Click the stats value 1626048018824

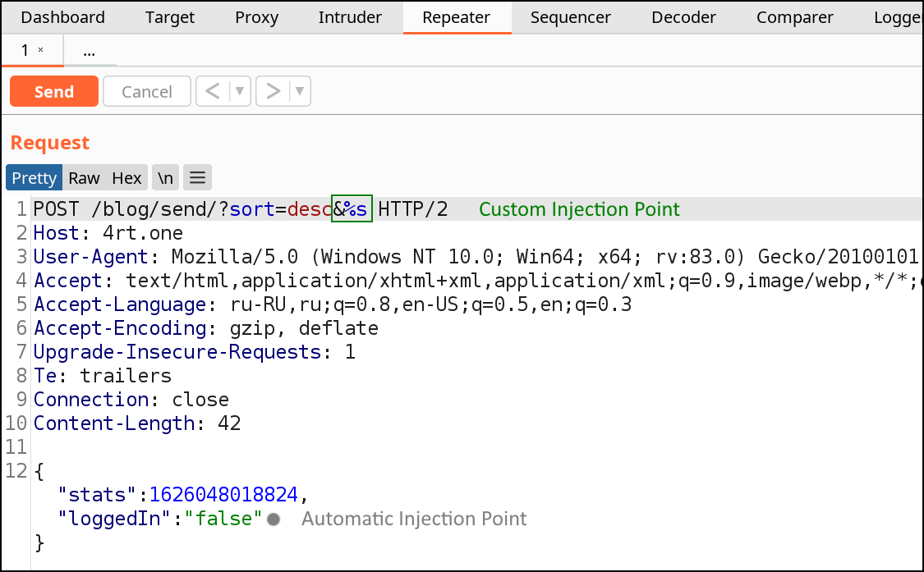[223, 494]
